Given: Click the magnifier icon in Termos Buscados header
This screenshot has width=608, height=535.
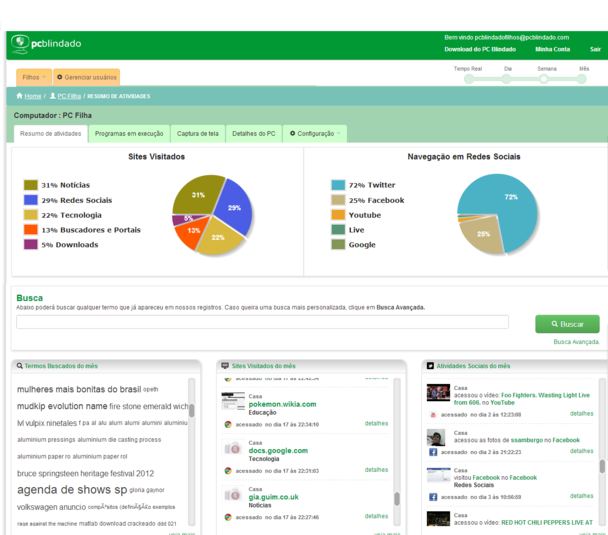Looking at the screenshot, I should (19, 366).
